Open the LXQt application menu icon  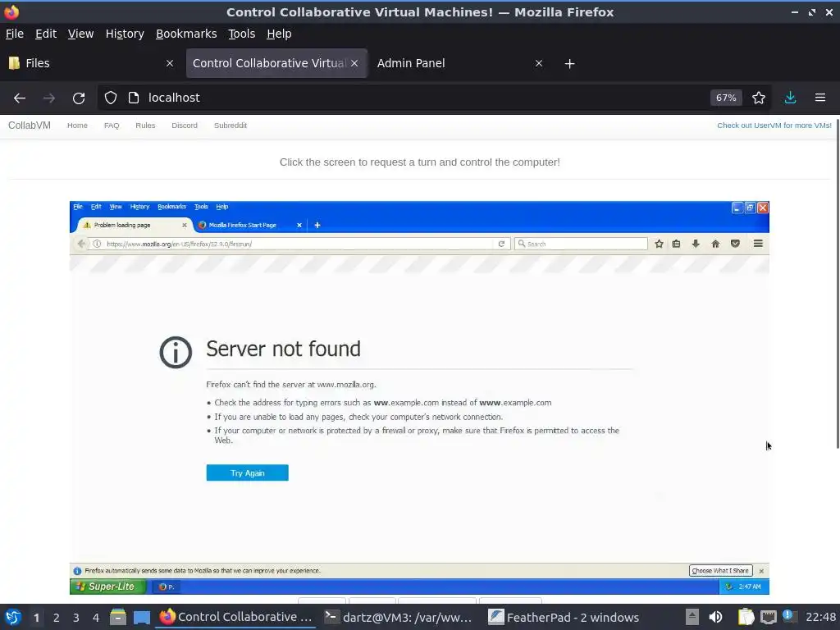pos(13,617)
